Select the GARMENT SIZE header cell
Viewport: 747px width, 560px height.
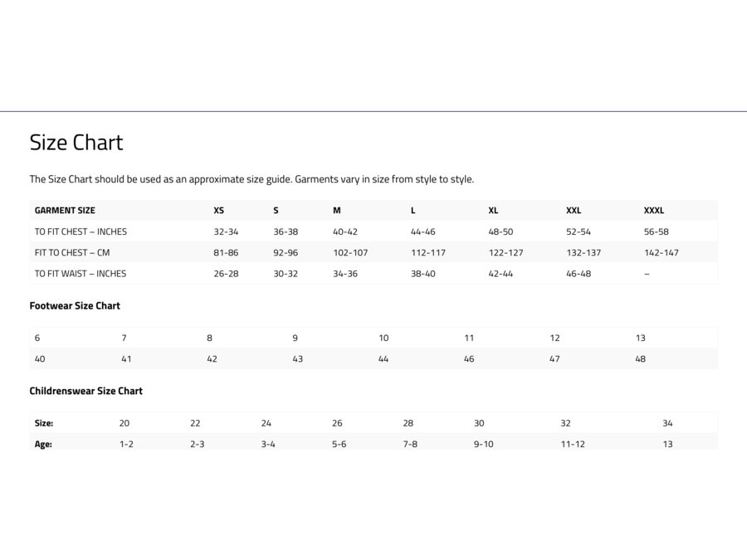click(65, 211)
